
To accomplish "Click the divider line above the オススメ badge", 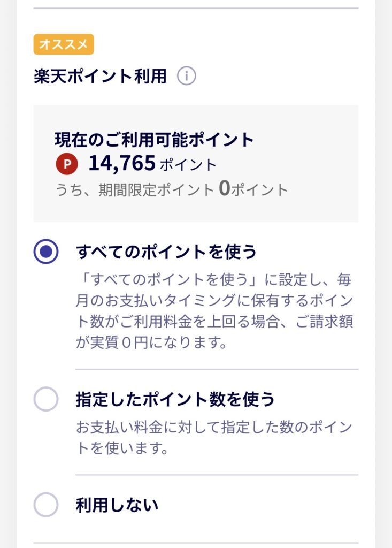I will pyautogui.click(x=196, y=8).
